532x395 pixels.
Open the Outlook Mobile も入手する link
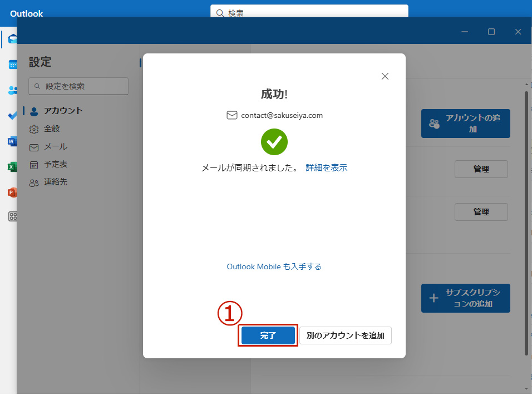point(274,267)
